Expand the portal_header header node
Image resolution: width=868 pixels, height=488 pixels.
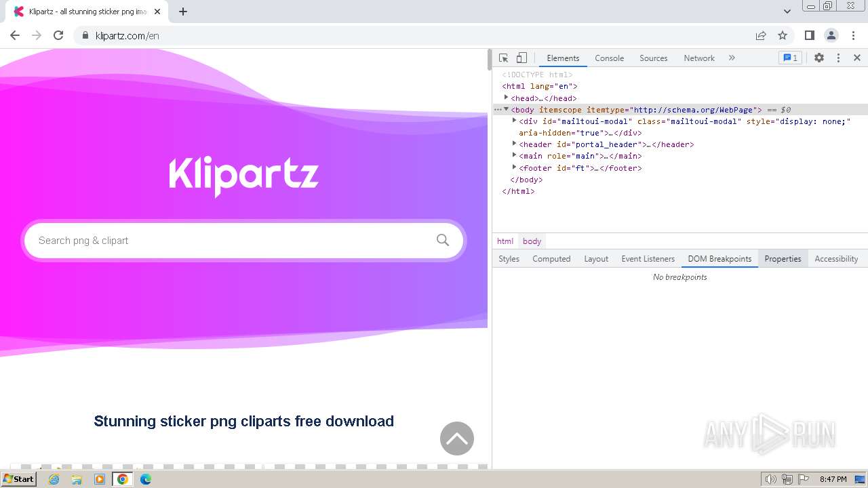514,144
